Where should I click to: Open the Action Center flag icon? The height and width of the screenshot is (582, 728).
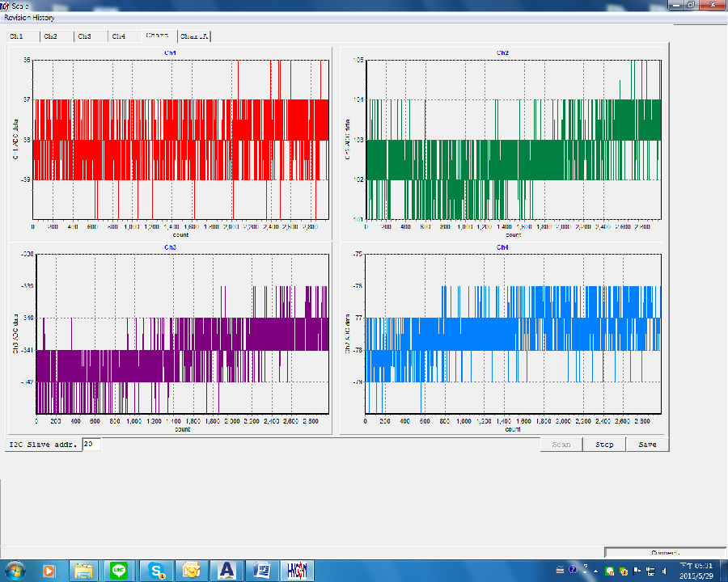[637, 571]
